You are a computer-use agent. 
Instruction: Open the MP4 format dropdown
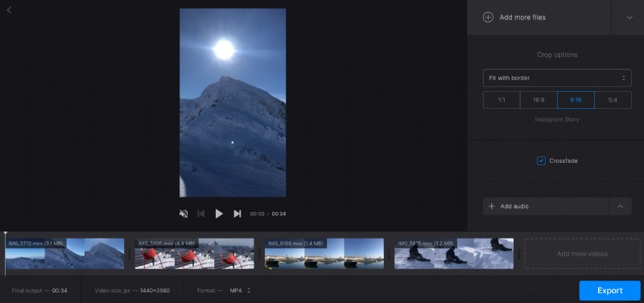click(x=239, y=291)
